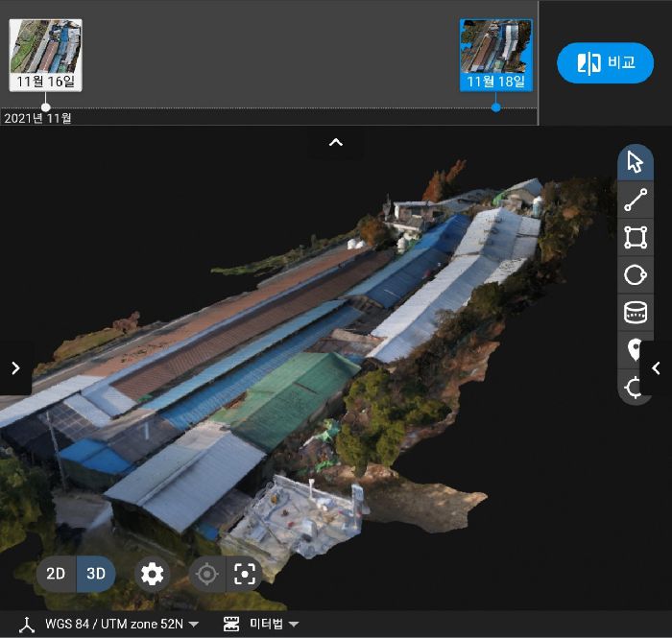Select the location marker pin tool

point(635,350)
